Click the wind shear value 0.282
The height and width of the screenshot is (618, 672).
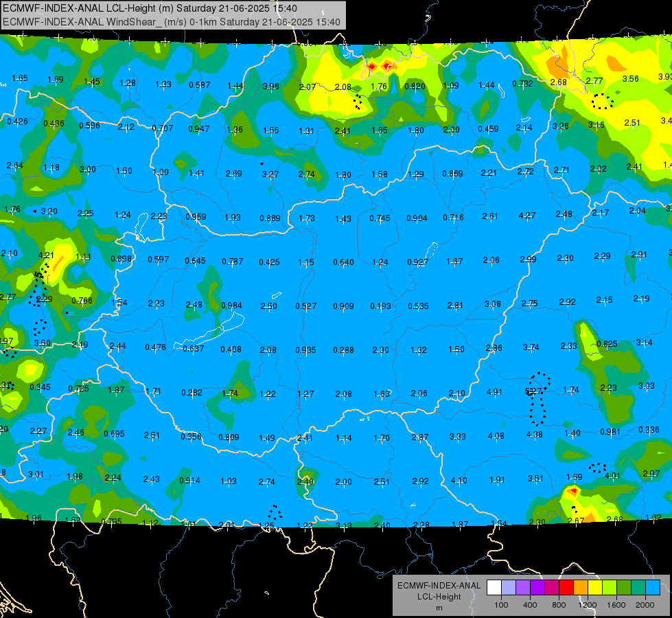[x=192, y=393]
